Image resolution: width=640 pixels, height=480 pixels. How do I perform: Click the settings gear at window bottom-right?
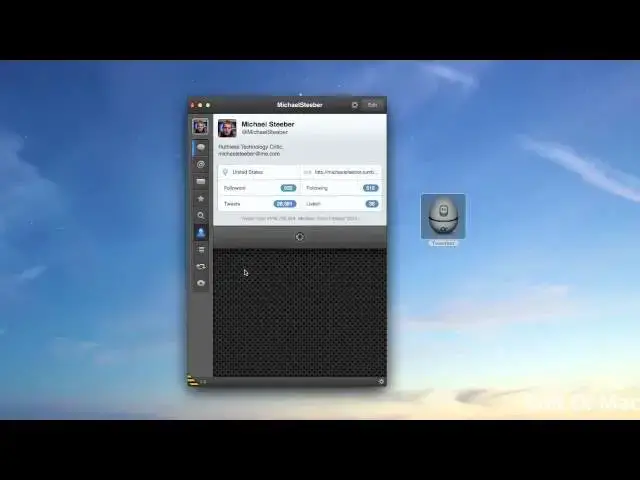click(x=381, y=381)
